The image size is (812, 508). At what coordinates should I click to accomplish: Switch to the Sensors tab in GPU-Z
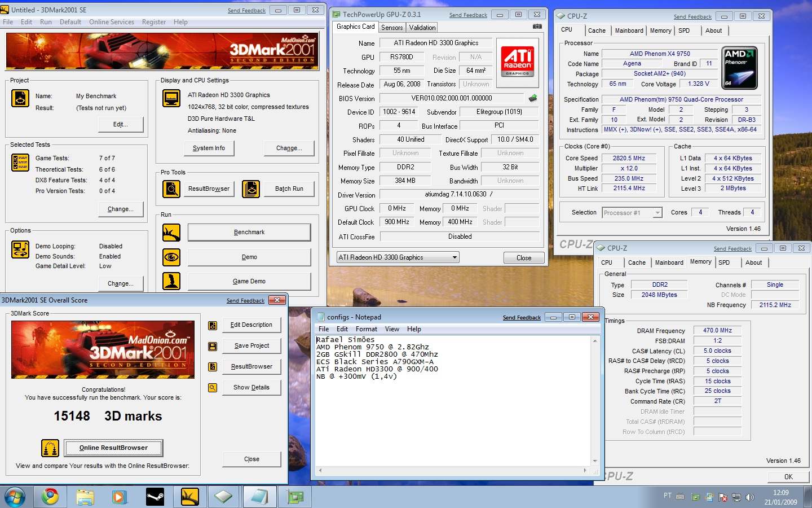tap(392, 28)
